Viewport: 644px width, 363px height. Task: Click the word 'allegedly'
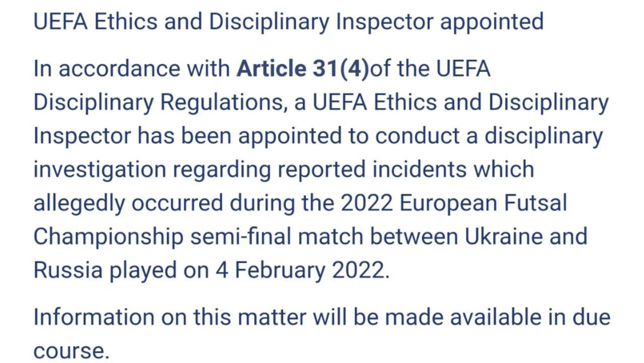pos(78,203)
